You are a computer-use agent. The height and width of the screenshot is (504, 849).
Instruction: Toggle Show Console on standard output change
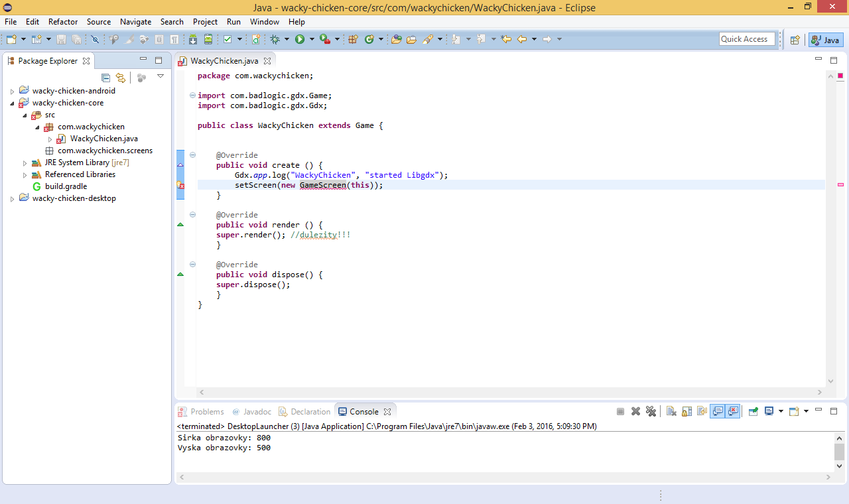pos(717,411)
